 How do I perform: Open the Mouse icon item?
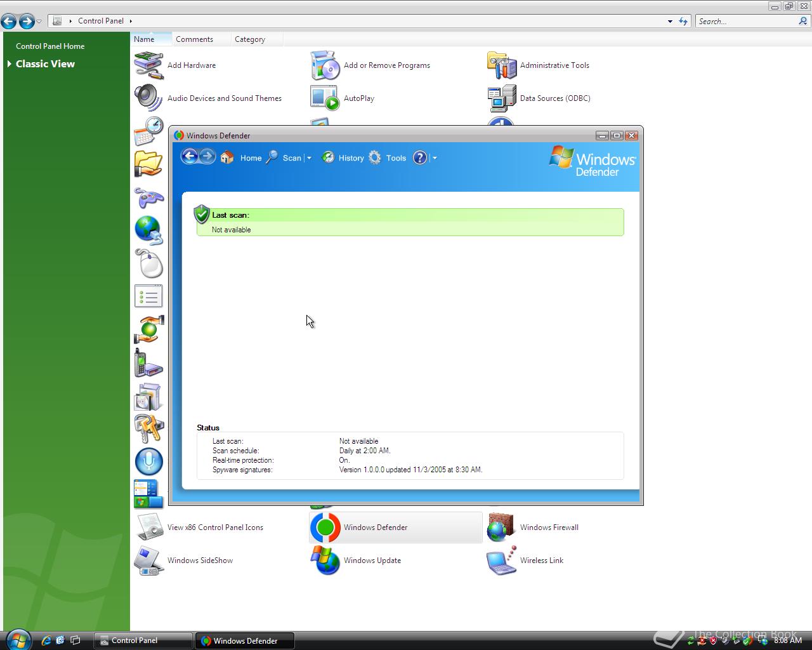pos(149,263)
